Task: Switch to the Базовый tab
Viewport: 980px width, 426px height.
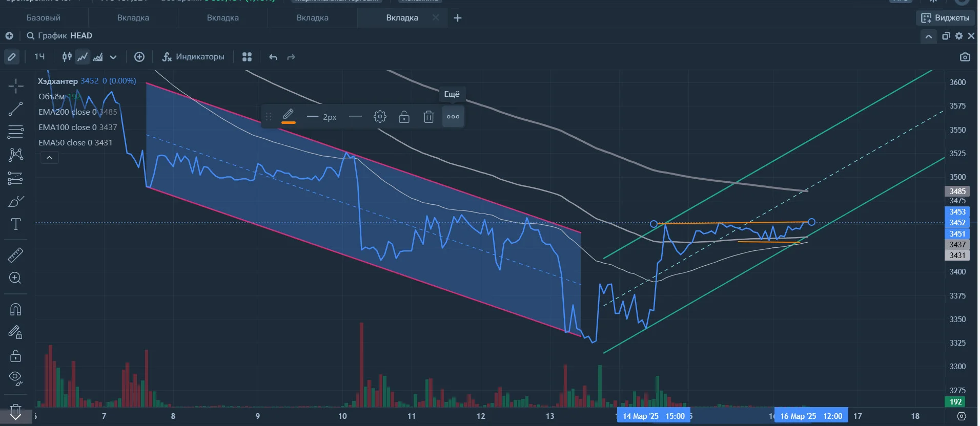Action: click(x=44, y=18)
